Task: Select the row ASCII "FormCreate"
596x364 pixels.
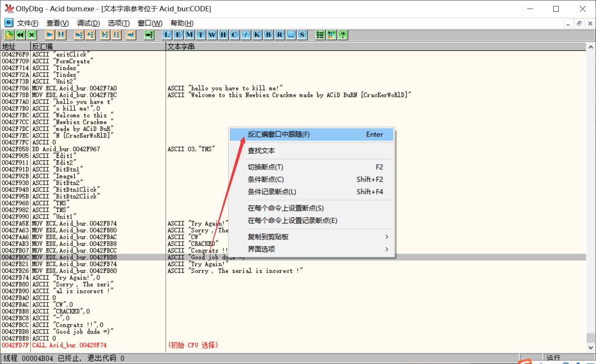Action: pos(293,61)
